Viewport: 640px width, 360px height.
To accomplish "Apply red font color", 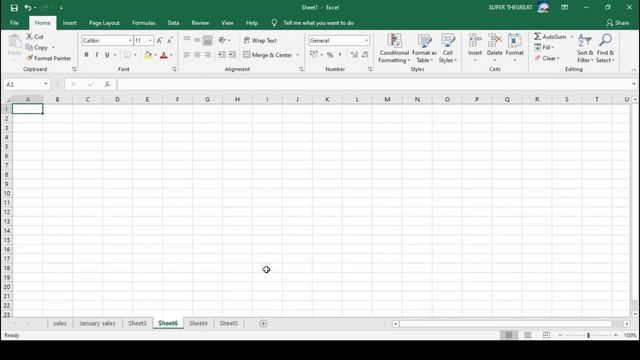I will click(x=164, y=55).
